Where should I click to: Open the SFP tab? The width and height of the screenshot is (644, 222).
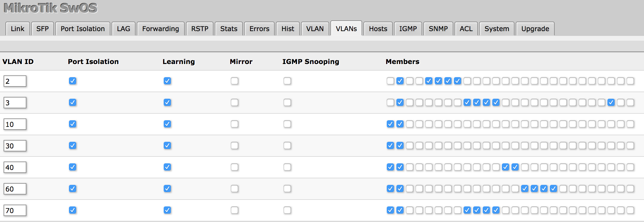43,29
